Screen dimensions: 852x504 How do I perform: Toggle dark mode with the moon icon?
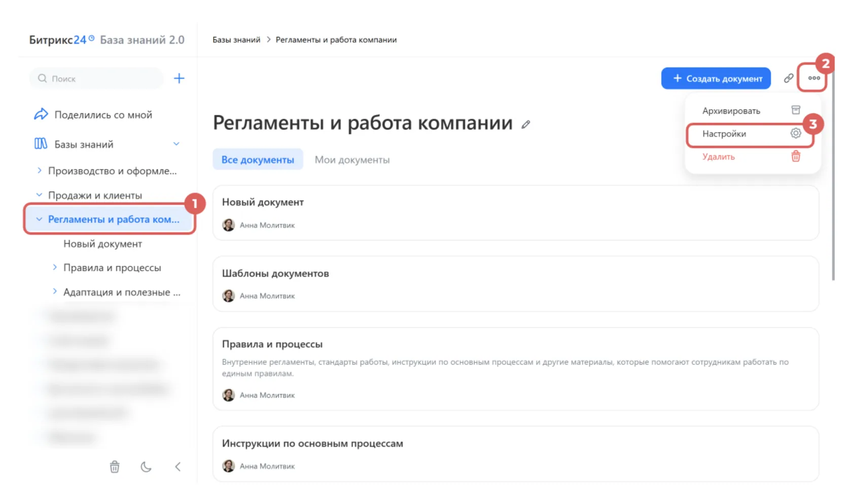(x=146, y=466)
